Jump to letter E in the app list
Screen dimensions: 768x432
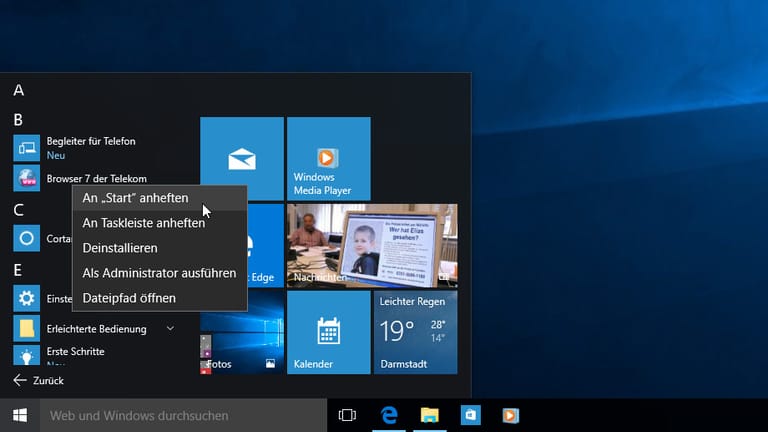coord(18,270)
